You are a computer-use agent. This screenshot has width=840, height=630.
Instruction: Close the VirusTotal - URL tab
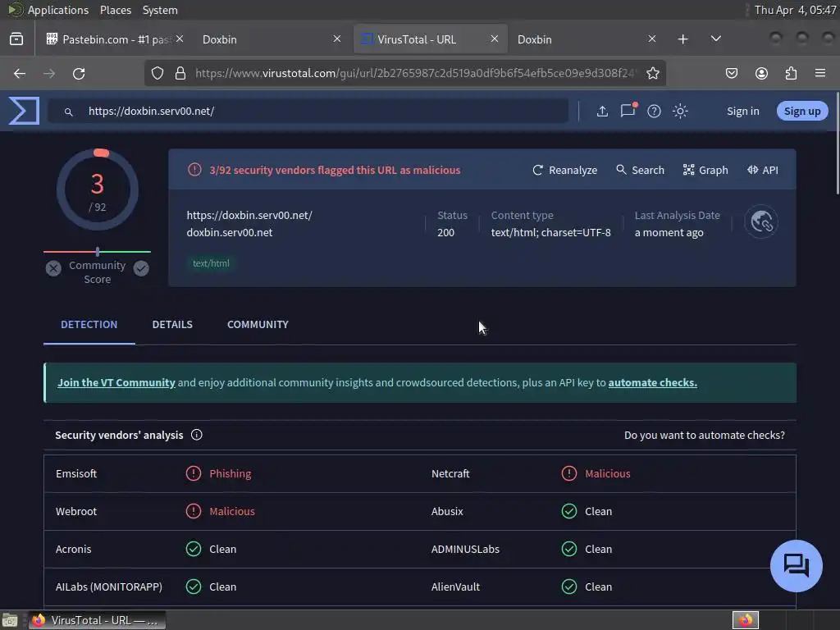click(495, 39)
